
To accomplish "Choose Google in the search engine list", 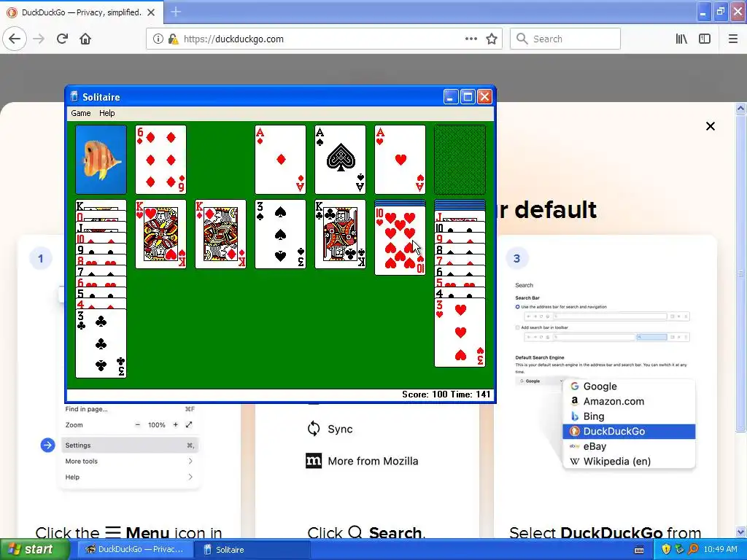I will pos(629,386).
